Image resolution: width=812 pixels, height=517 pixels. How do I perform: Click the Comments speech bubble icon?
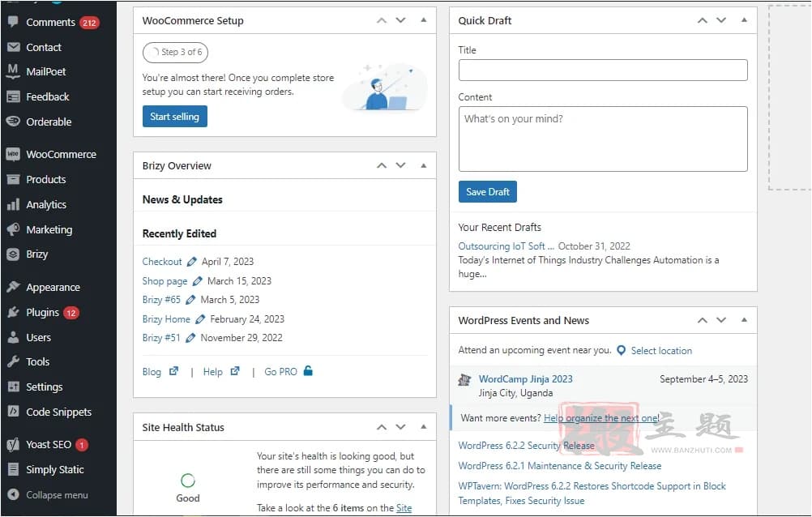click(x=13, y=22)
